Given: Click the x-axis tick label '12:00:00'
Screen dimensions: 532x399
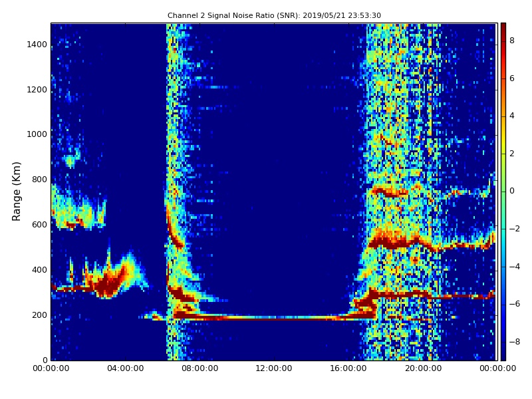Looking at the screenshot, I should coord(274,368).
